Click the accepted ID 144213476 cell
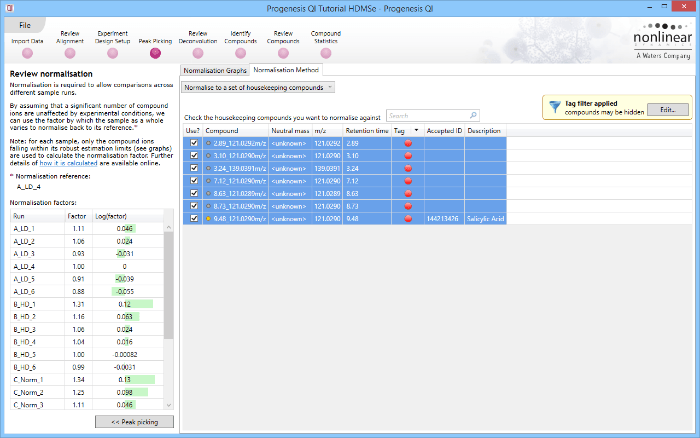 tap(444, 219)
